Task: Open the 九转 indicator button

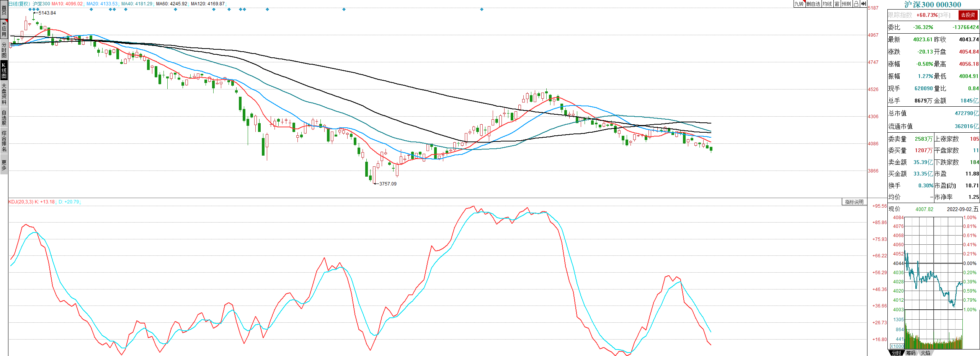Action: [x=799, y=4]
